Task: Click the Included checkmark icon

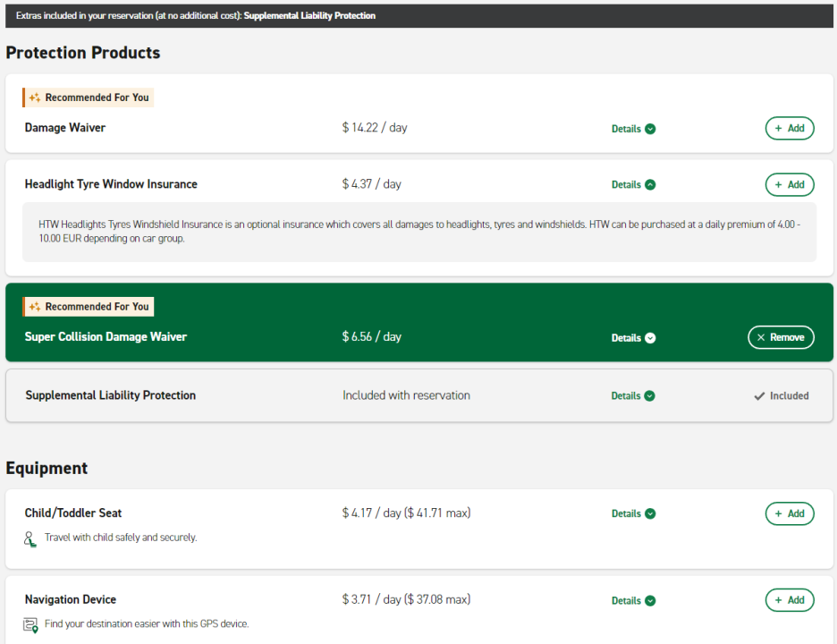Action: point(759,396)
